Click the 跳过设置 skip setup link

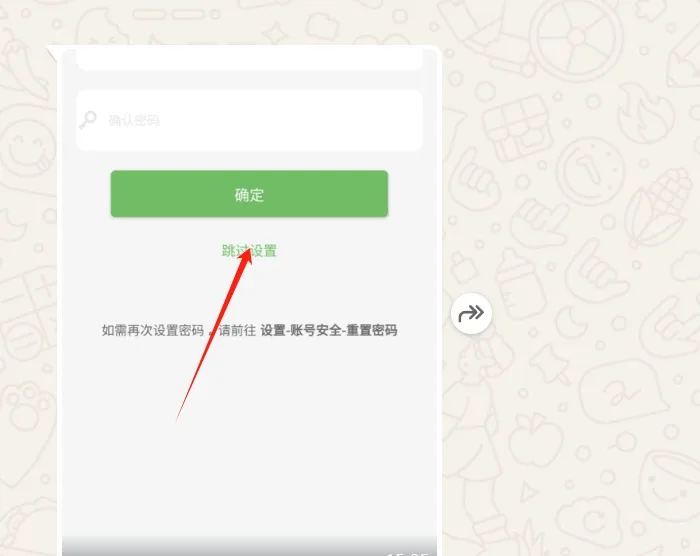click(x=249, y=251)
